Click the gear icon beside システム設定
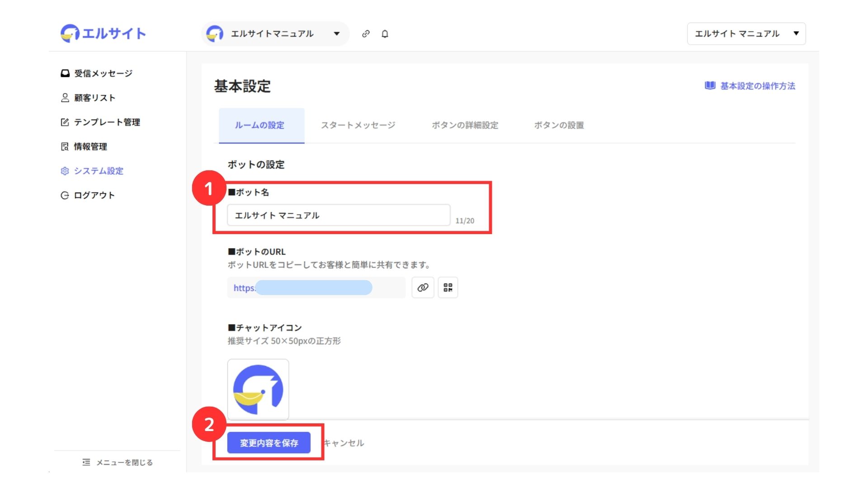 (x=65, y=171)
